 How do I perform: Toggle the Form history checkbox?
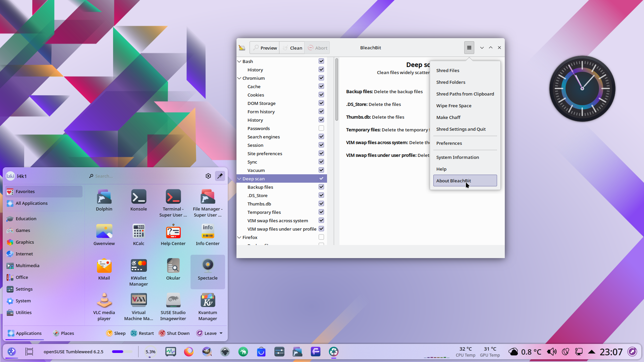point(321,111)
